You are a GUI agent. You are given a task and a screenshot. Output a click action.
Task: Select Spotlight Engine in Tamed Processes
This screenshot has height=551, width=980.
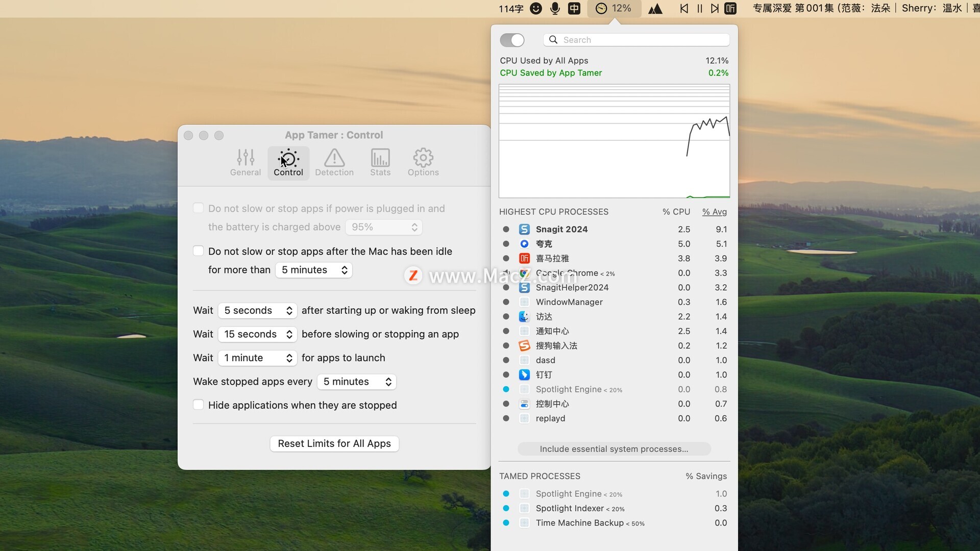pyautogui.click(x=614, y=494)
